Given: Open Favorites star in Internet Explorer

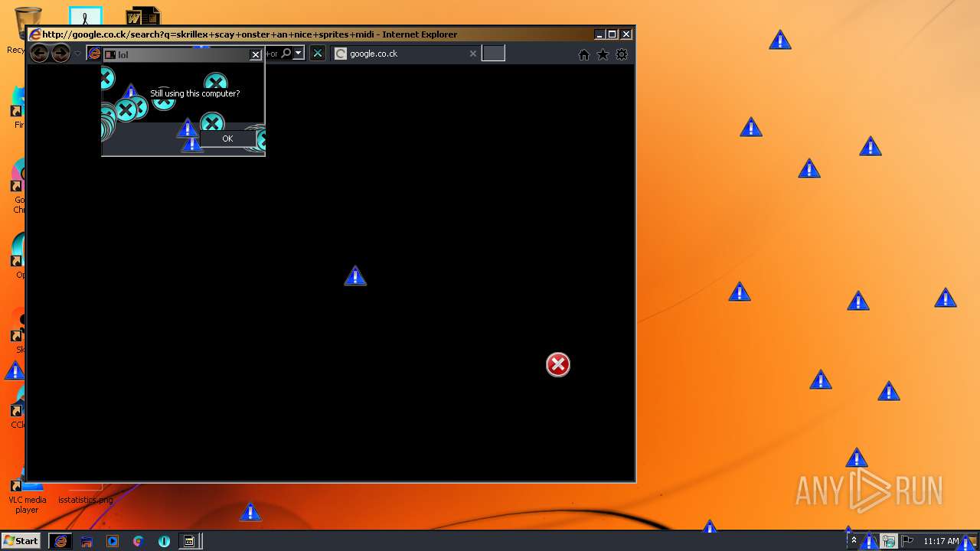Looking at the screenshot, I should pyautogui.click(x=603, y=54).
